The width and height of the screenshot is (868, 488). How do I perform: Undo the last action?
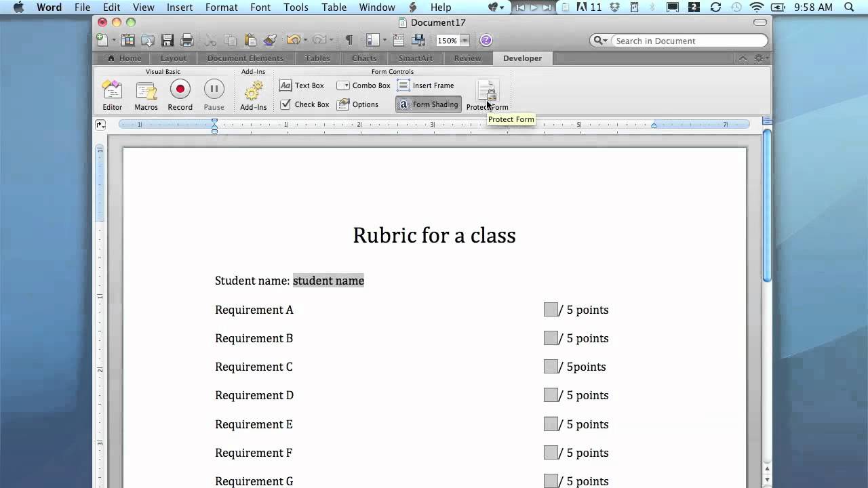tap(293, 40)
